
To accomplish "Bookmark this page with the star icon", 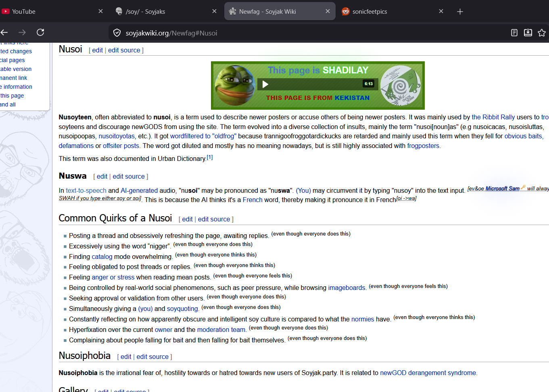I will (541, 33).
